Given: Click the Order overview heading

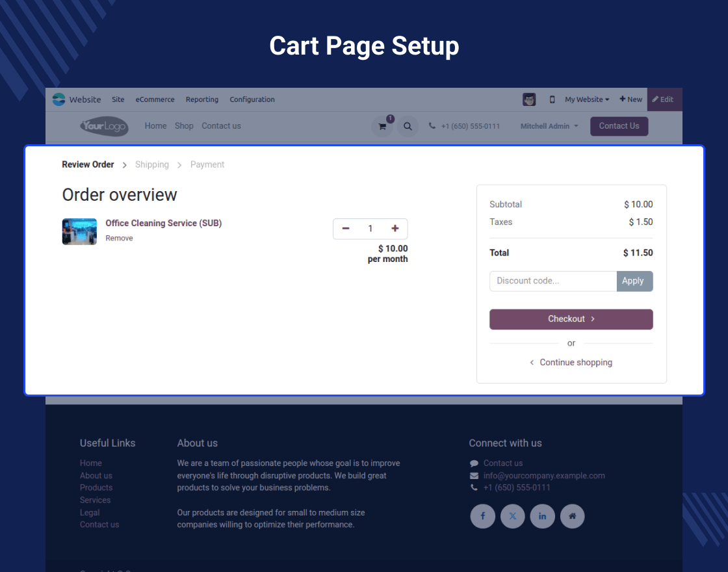Looking at the screenshot, I should click(x=120, y=195).
